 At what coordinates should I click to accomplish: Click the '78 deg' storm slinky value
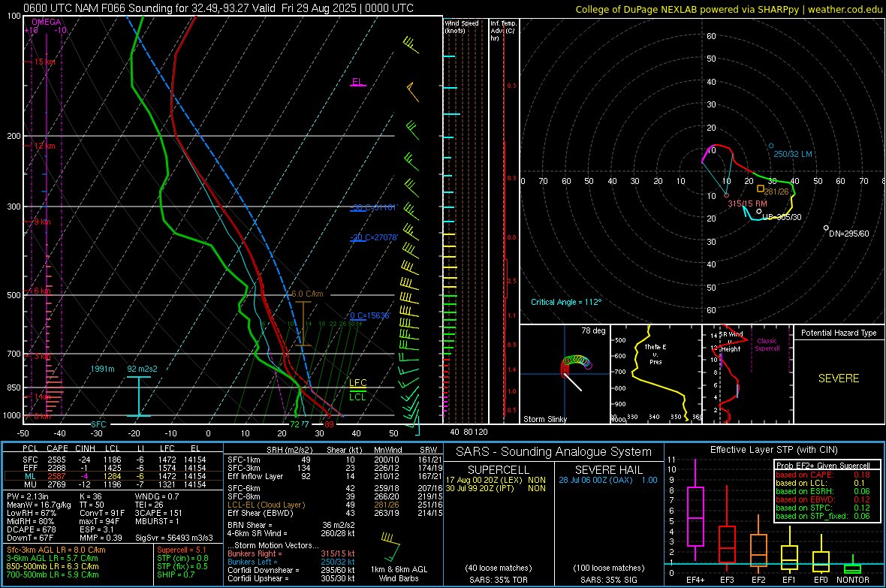(x=593, y=330)
